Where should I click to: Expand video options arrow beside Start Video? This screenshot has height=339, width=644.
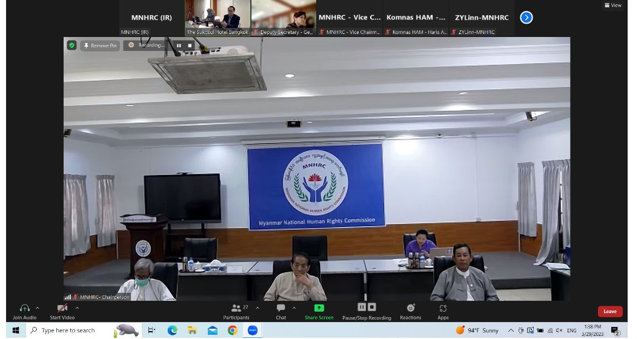click(x=77, y=308)
